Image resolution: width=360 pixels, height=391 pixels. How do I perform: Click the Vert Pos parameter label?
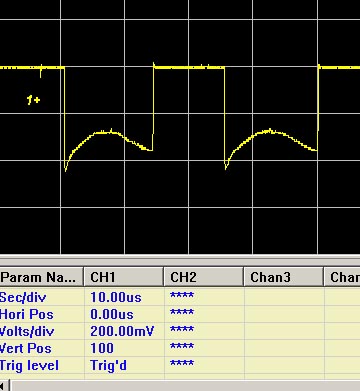coord(25,348)
